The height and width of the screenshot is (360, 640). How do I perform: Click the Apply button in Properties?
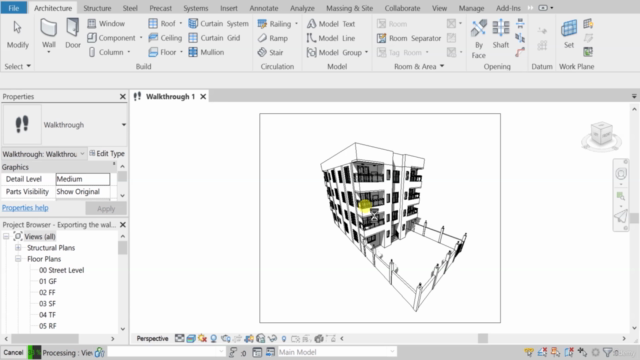point(106,209)
